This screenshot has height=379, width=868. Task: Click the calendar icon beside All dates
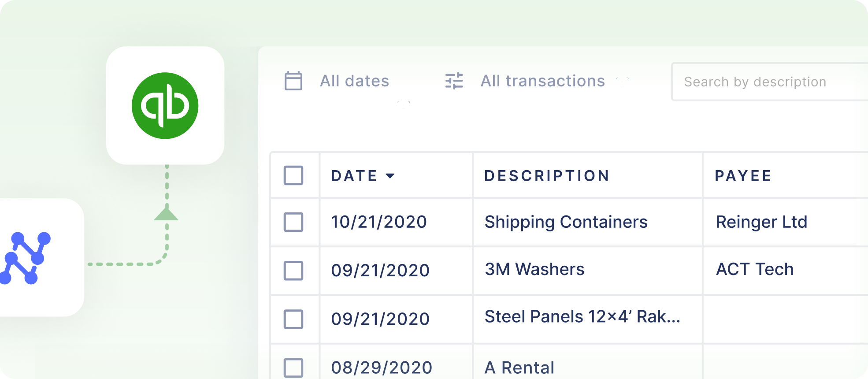(x=293, y=81)
